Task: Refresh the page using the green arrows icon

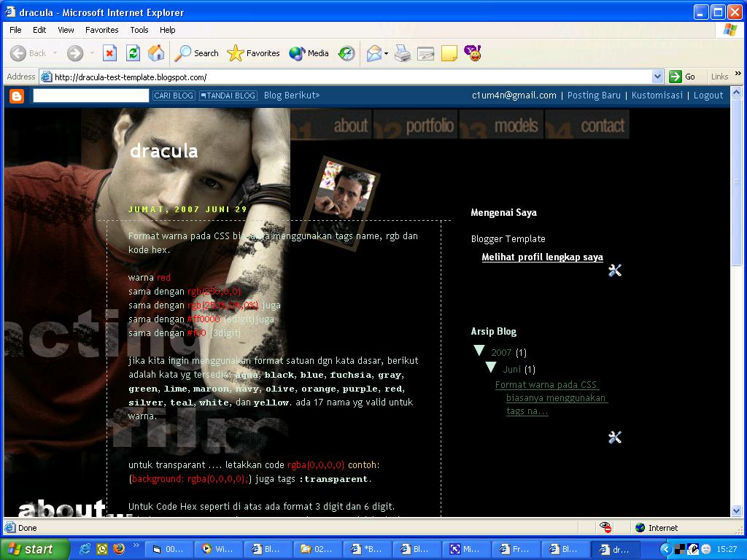Action: coord(133,53)
